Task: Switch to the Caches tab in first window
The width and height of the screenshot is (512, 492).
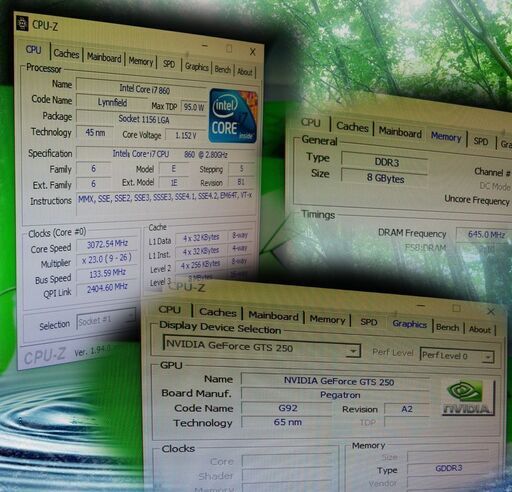Action: pos(66,53)
